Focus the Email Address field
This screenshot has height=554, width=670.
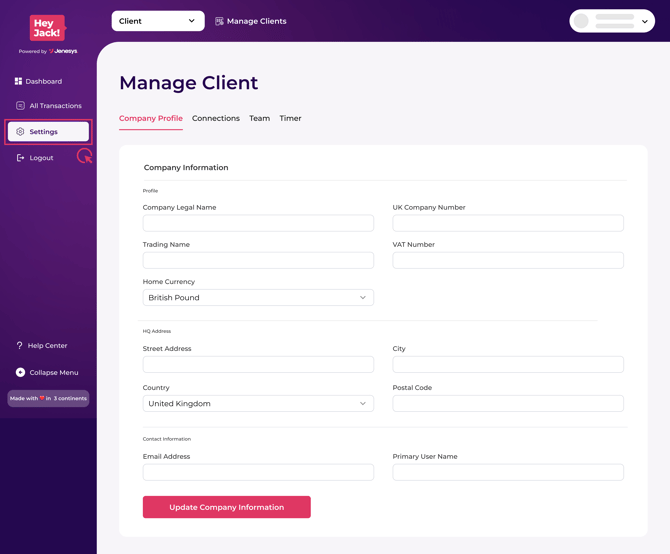pyautogui.click(x=258, y=472)
